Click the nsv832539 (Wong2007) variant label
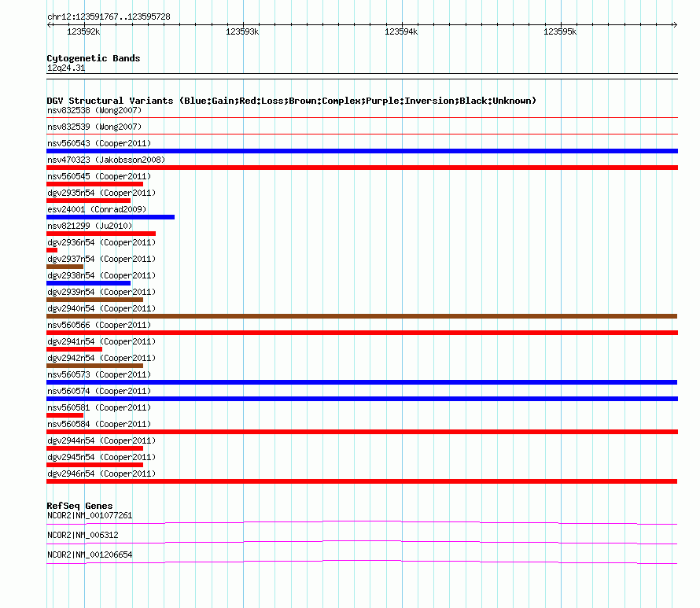This screenshot has width=700, height=608. (94, 127)
